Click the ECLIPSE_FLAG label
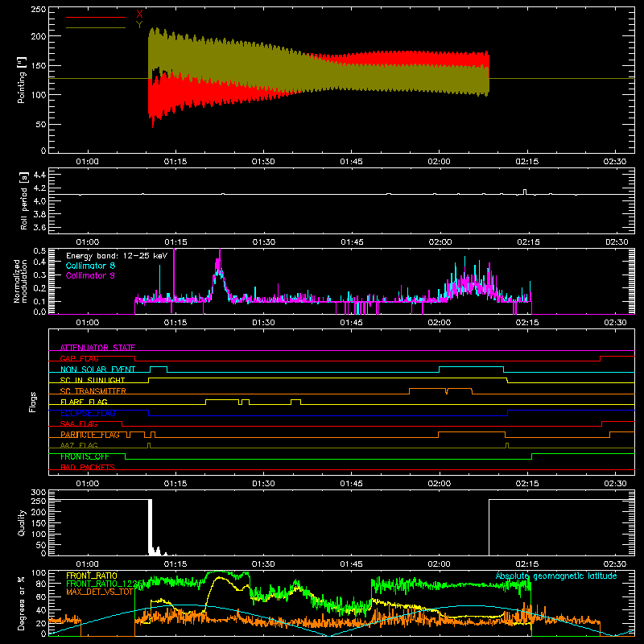The height and width of the screenshot is (644, 644). (88, 413)
